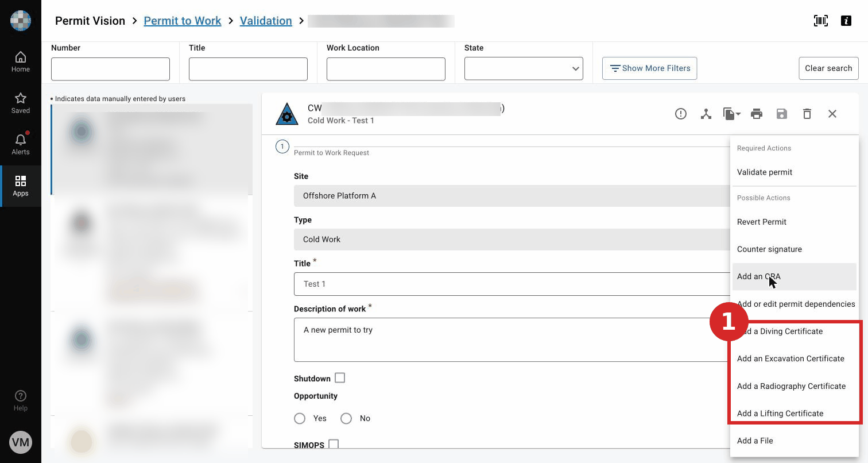Click the barcode scanner icon
This screenshot has width=868, height=463.
pyautogui.click(x=821, y=21)
